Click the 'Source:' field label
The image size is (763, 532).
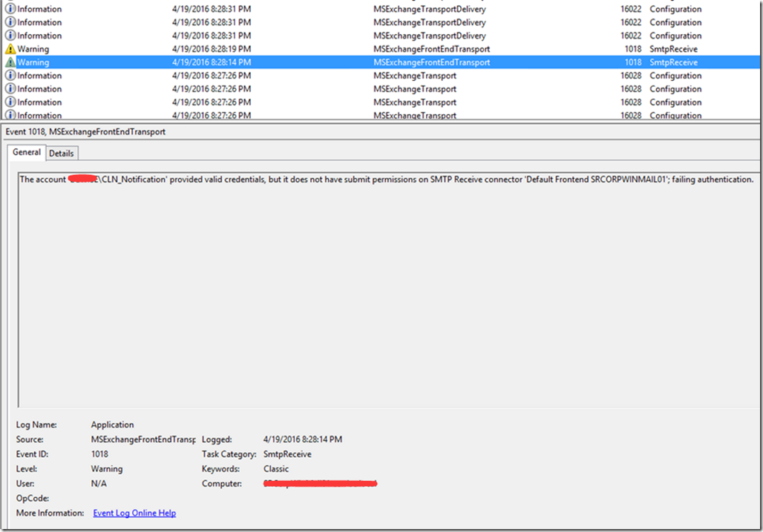30,439
